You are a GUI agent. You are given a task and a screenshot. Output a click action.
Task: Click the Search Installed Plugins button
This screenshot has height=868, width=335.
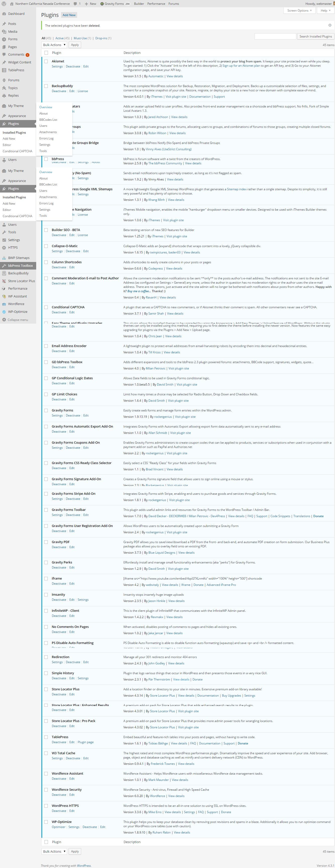[x=315, y=36]
